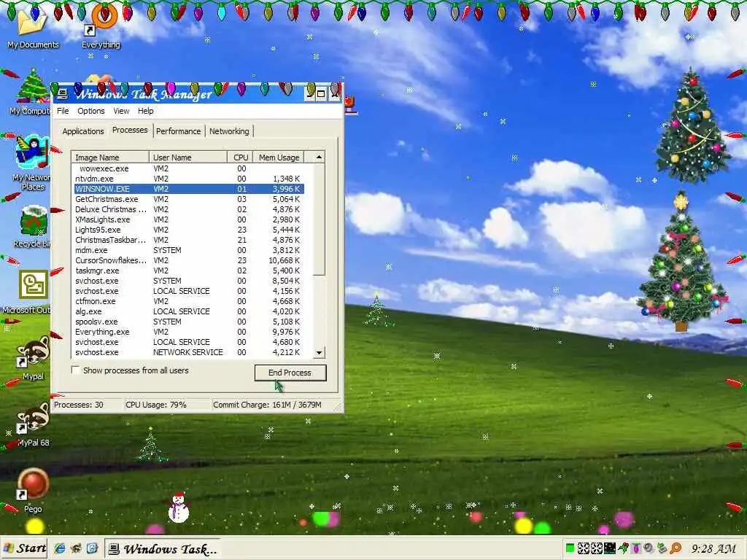
Task: Switch to the Networking tab
Action: coord(229,131)
